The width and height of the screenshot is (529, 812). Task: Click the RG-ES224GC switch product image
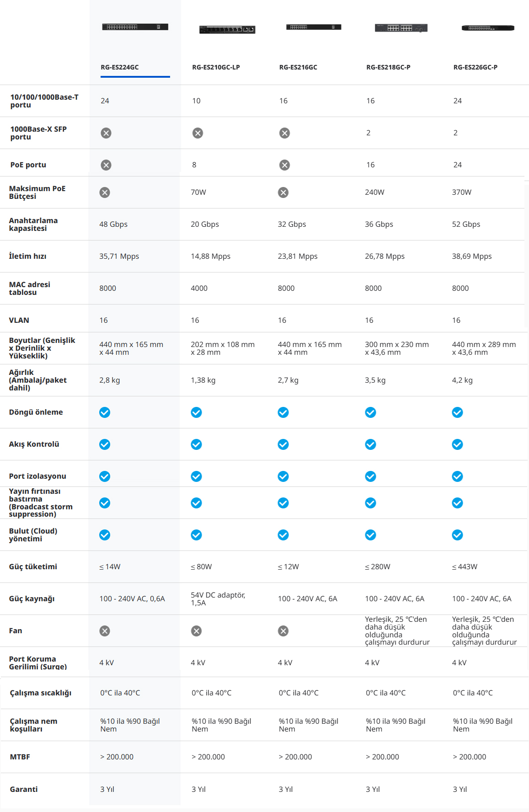click(x=135, y=27)
